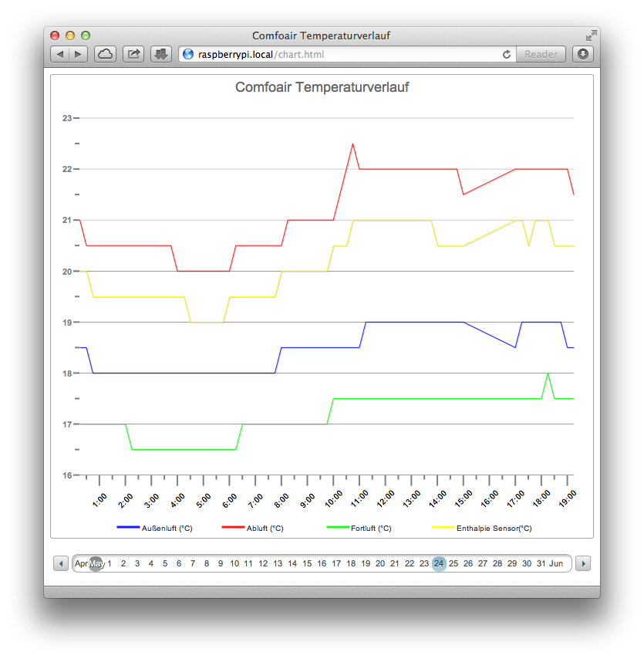Image resolution: width=644 pixels, height=659 pixels.
Task: Choose day 24 in date strip
Action: pos(439,563)
